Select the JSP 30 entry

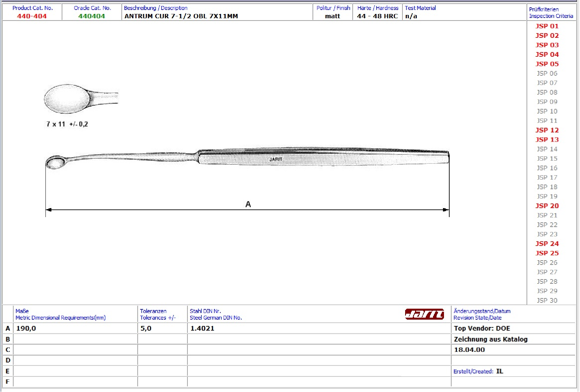pos(547,300)
